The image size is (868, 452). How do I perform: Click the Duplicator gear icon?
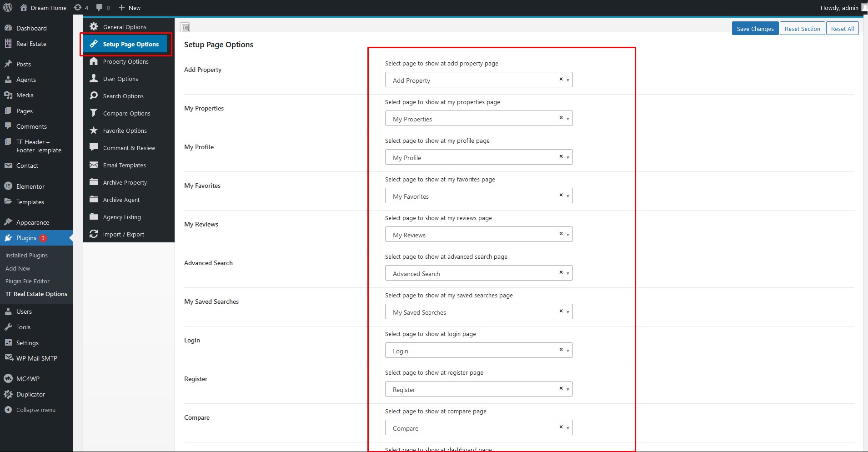pyautogui.click(x=8, y=394)
